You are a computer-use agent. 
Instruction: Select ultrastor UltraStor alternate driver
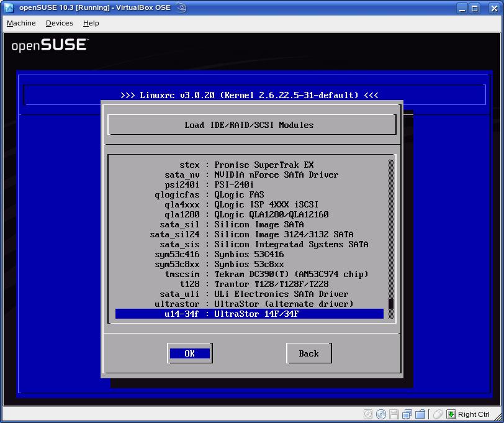coord(250,304)
